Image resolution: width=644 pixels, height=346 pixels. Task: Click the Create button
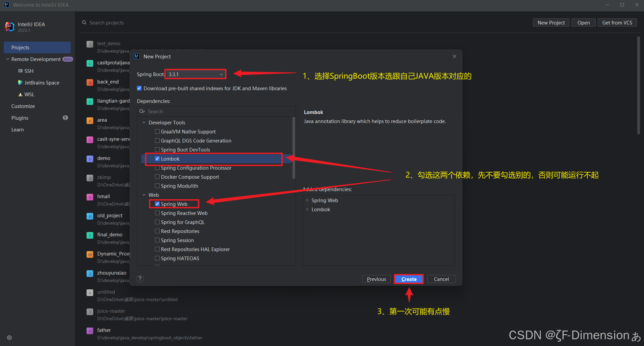[409, 279]
